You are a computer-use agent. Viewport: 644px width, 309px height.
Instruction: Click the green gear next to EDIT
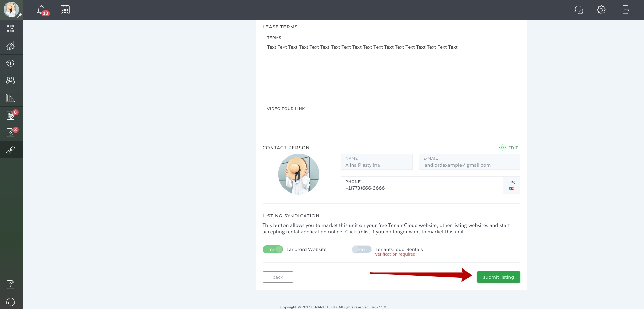point(502,148)
